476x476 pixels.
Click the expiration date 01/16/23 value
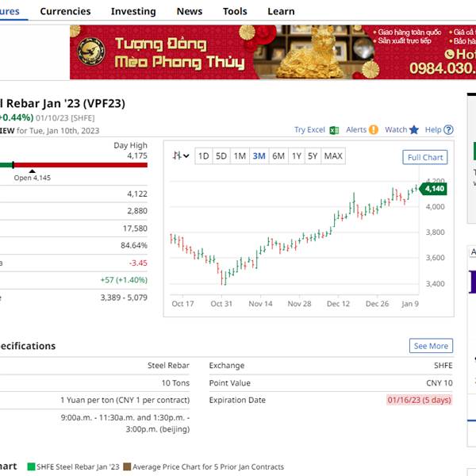(419, 400)
